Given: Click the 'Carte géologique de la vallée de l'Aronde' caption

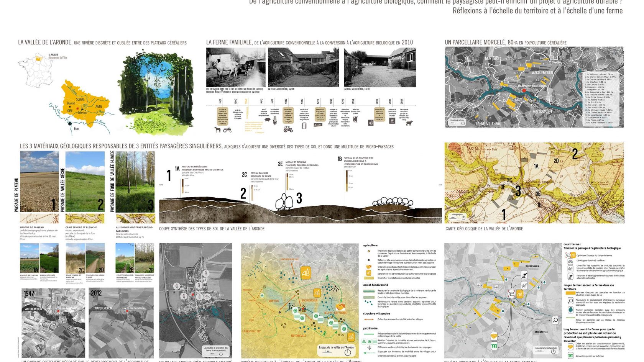Looking at the screenshot, I should pos(484,229).
